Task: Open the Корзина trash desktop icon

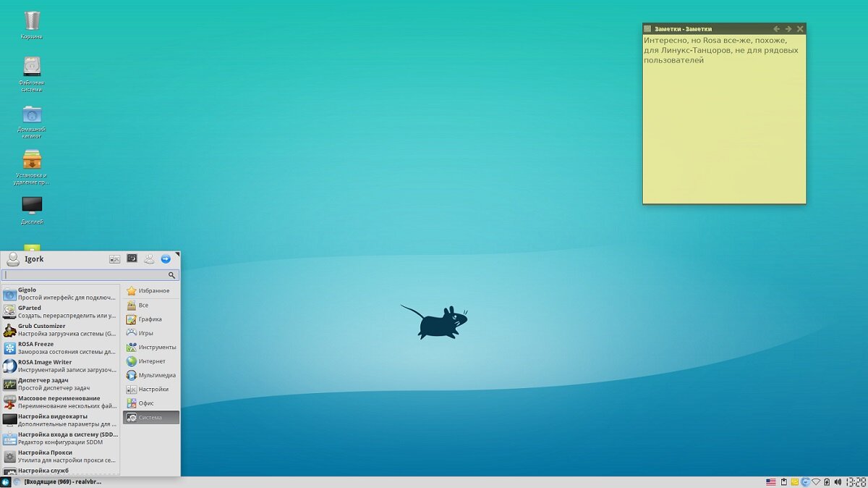Action: pos(32,25)
